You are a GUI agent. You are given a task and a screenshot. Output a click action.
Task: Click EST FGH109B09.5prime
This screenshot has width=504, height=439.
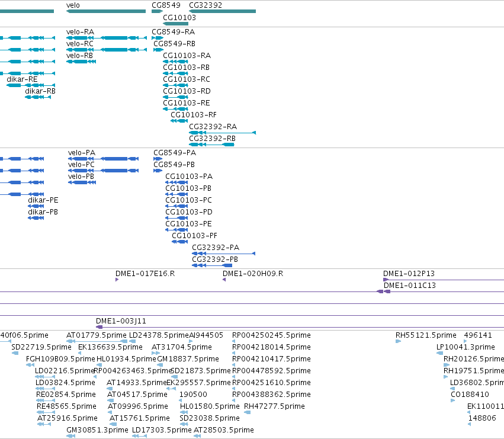click(x=61, y=359)
